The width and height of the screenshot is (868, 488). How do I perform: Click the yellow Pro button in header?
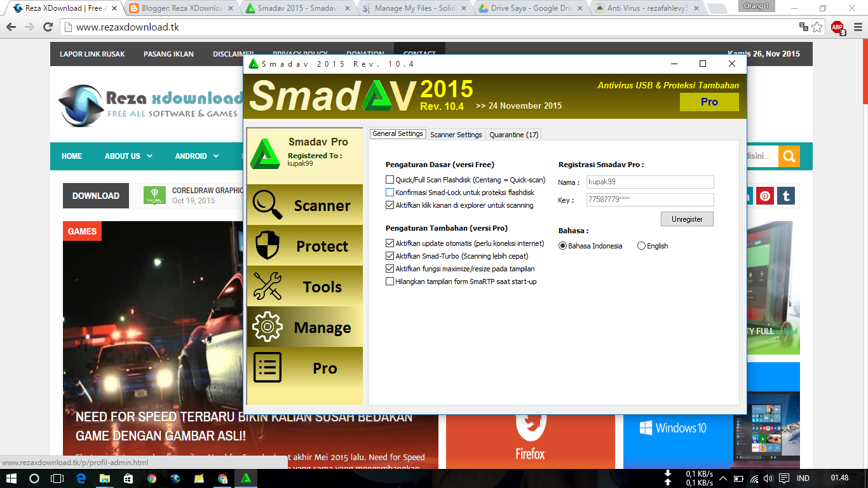click(709, 102)
